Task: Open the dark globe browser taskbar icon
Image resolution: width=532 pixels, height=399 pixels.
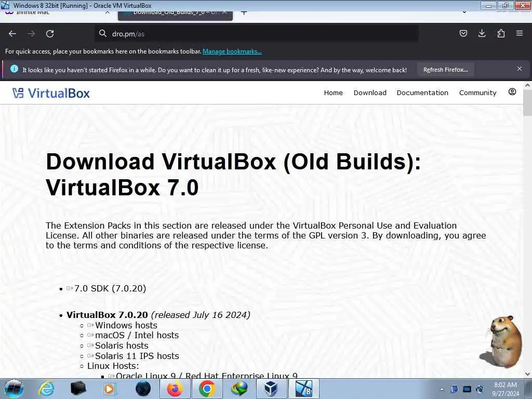Action: 143,389
